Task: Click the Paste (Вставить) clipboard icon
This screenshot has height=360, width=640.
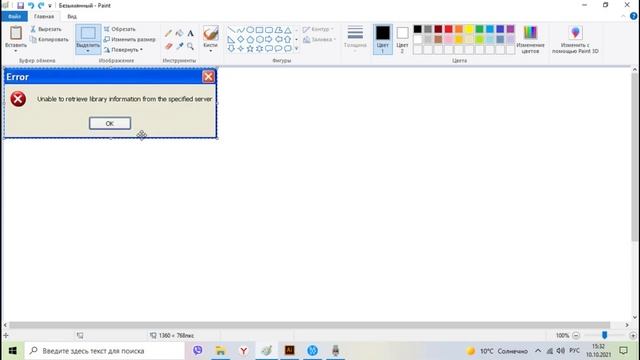Action: [x=16, y=33]
